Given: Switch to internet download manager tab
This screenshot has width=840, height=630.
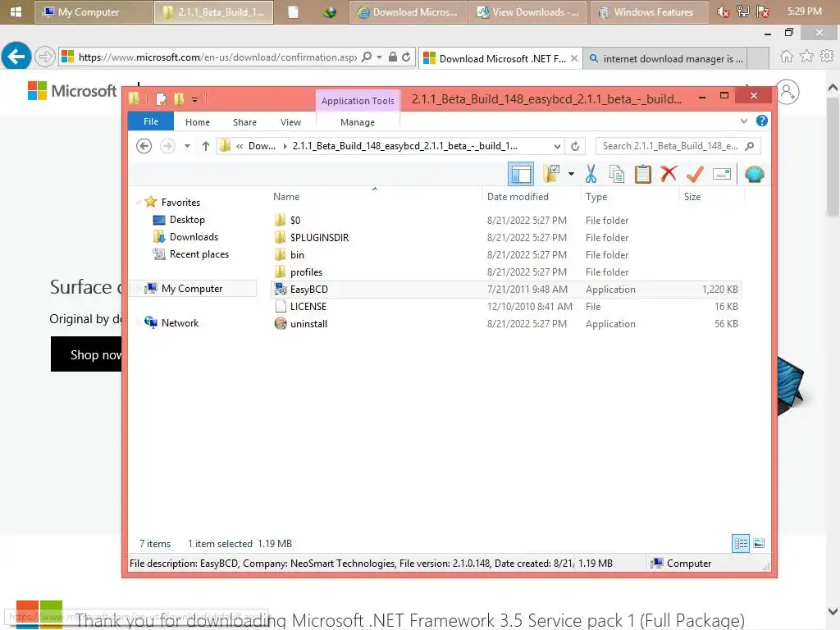Looking at the screenshot, I should click(666, 58).
